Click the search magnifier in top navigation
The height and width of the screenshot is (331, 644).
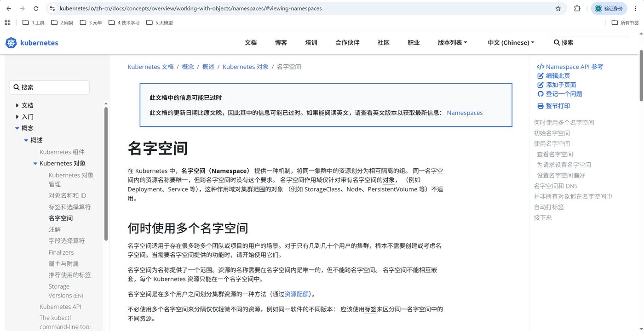click(557, 42)
